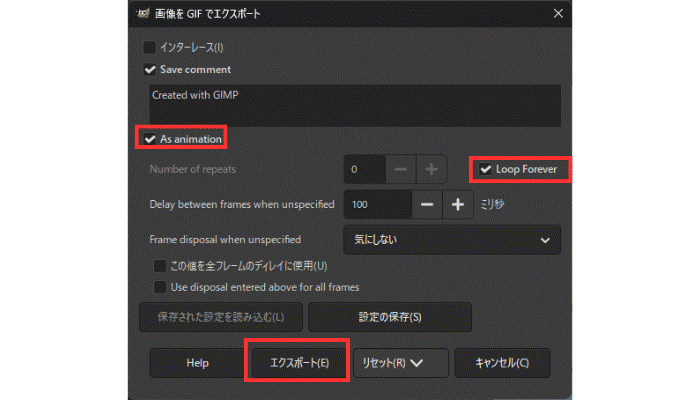Toggle the As animation checkbox
700x400 pixels.
point(150,139)
